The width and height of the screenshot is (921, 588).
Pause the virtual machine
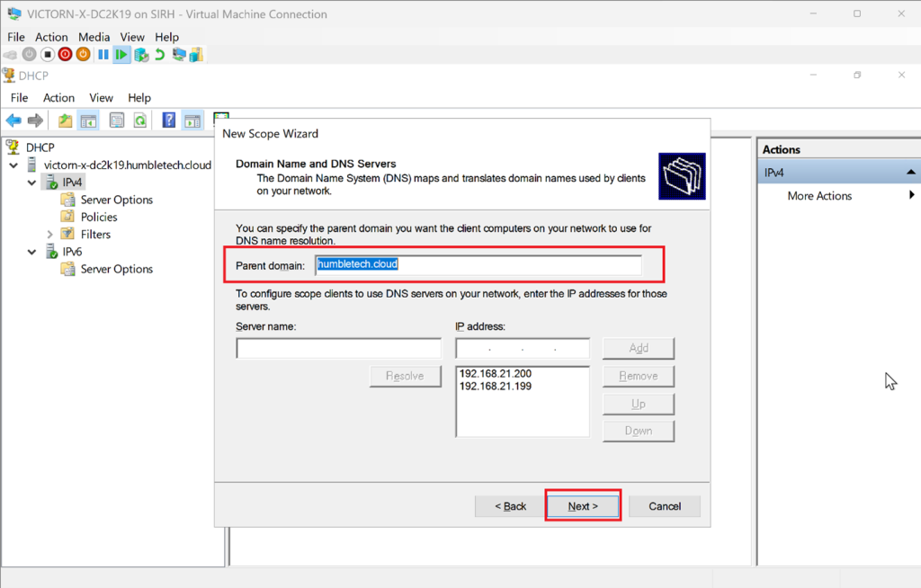pos(103,55)
